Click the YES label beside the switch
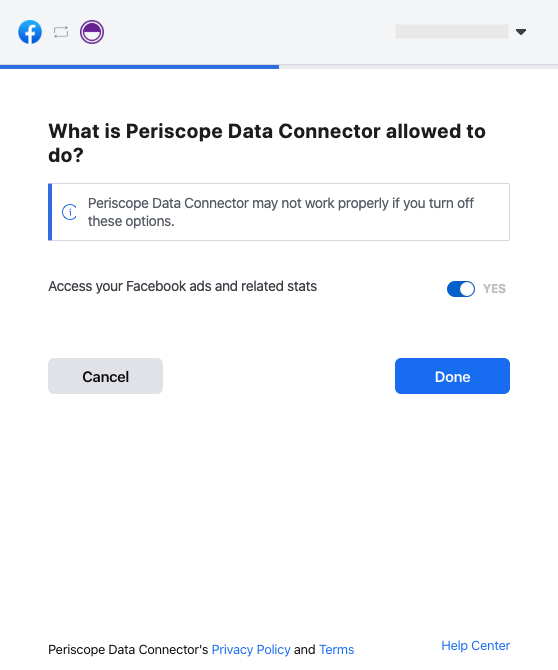The height and width of the screenshot is (670, 558). [x=494, y=289]
